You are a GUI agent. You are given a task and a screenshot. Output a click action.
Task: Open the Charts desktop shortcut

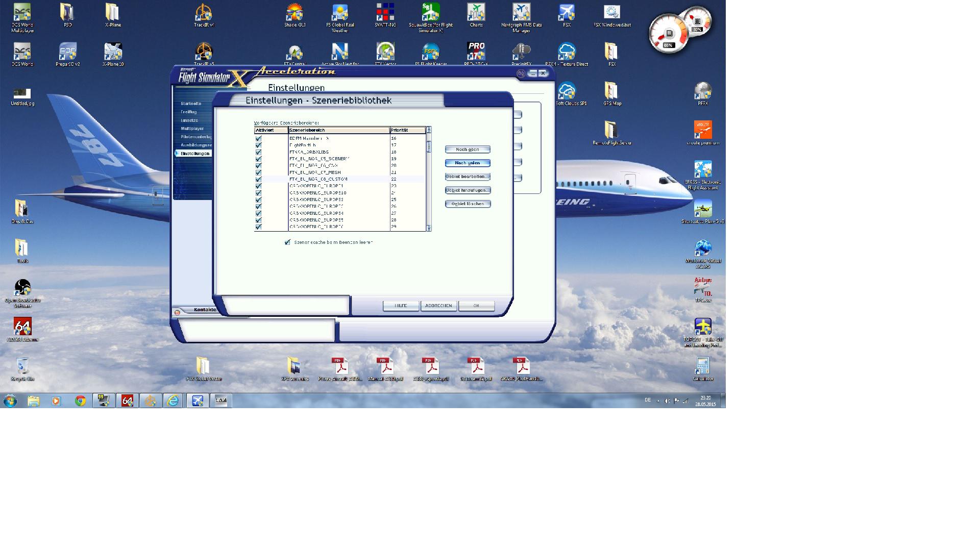pyautogui.click(x=476, y=15)
